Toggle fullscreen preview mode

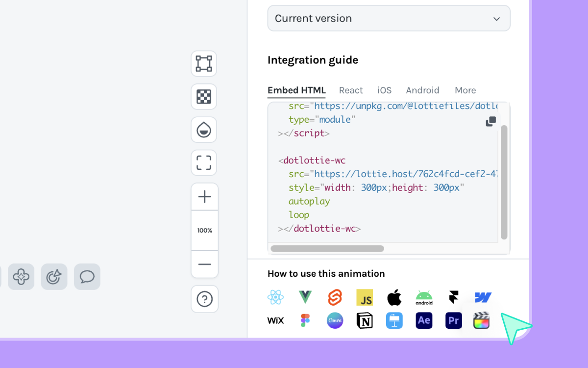point(204,163)
